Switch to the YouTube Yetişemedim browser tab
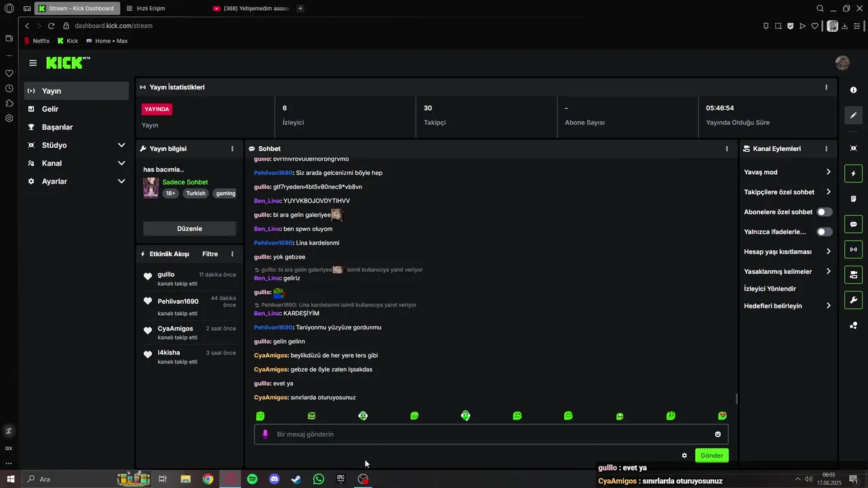Screen dimensions: 868x488 tap(251, 8)
